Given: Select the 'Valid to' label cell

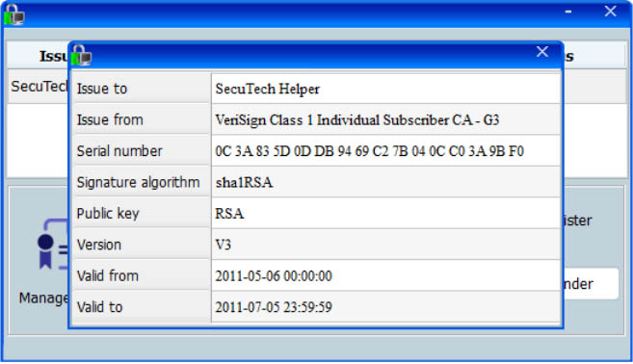Looking at the screenshot, I should [x=141, y=307].
